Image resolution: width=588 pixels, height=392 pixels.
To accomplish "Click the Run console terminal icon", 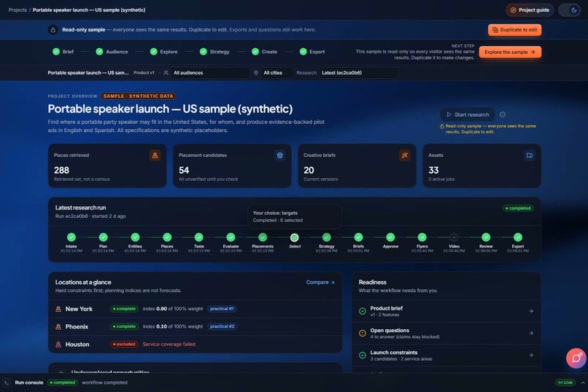I will click(x=6, y=383).
